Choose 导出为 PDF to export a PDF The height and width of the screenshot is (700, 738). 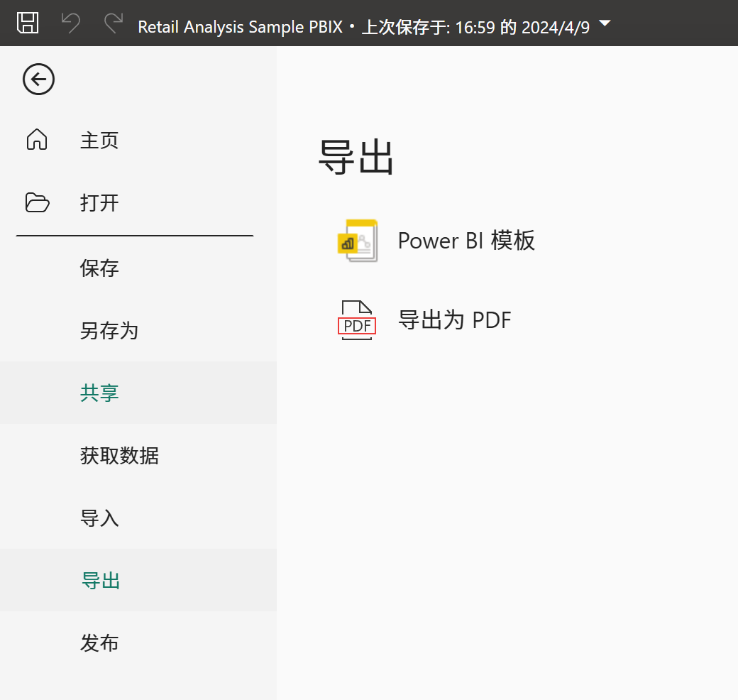454,319
